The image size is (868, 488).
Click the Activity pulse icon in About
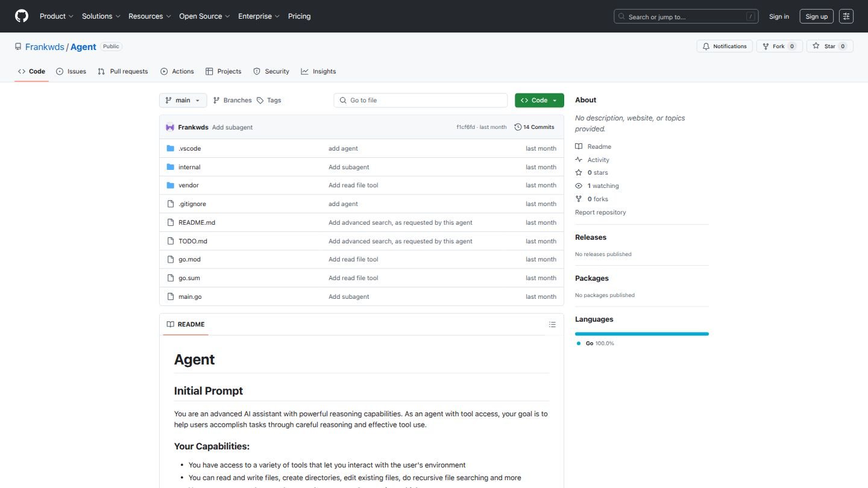[x=579, y=160]
